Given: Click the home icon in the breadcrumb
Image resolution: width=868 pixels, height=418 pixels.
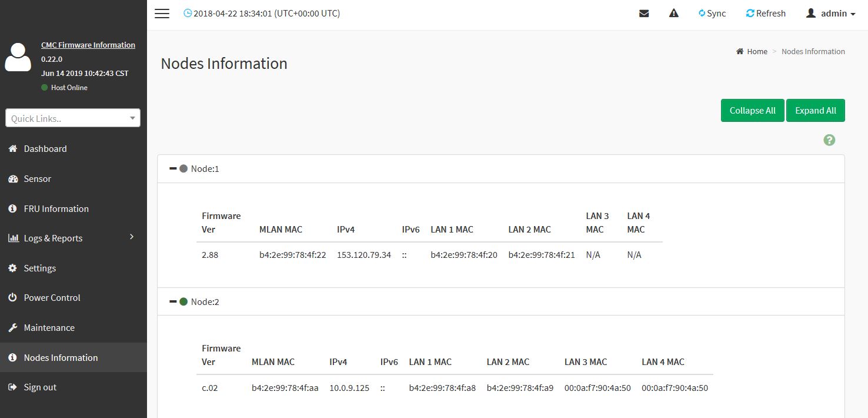Looking at the screenshot, I should 740,52.
